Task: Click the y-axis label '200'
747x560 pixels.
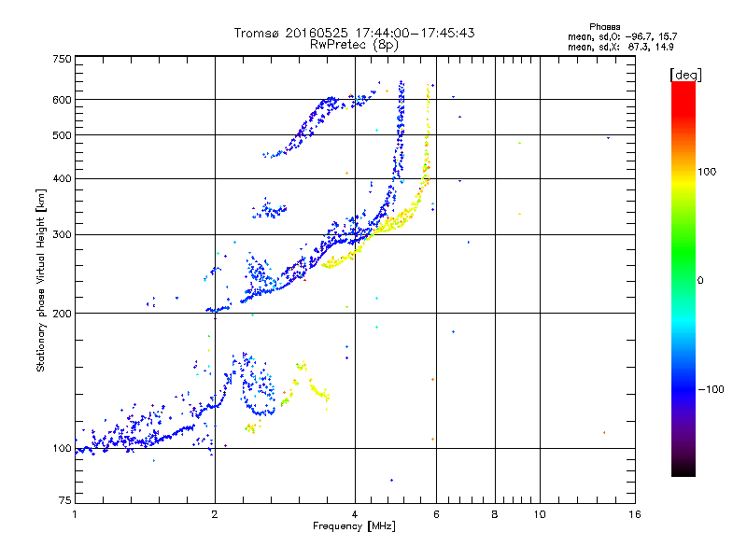Action: 62,314
